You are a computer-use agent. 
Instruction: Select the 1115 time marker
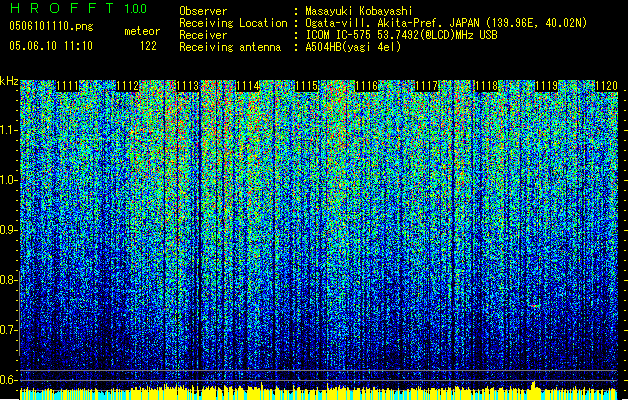pos(307,86)
